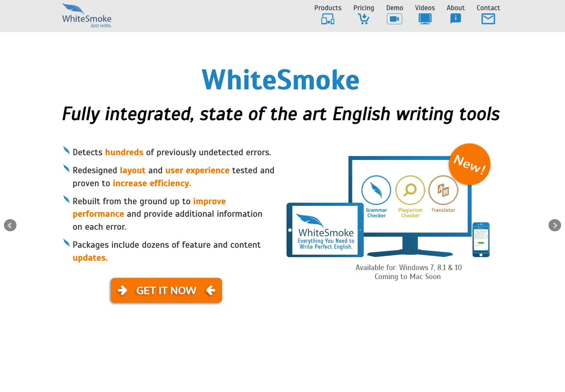
Task: Click the "Translator" label under icon
Action: 443,210
